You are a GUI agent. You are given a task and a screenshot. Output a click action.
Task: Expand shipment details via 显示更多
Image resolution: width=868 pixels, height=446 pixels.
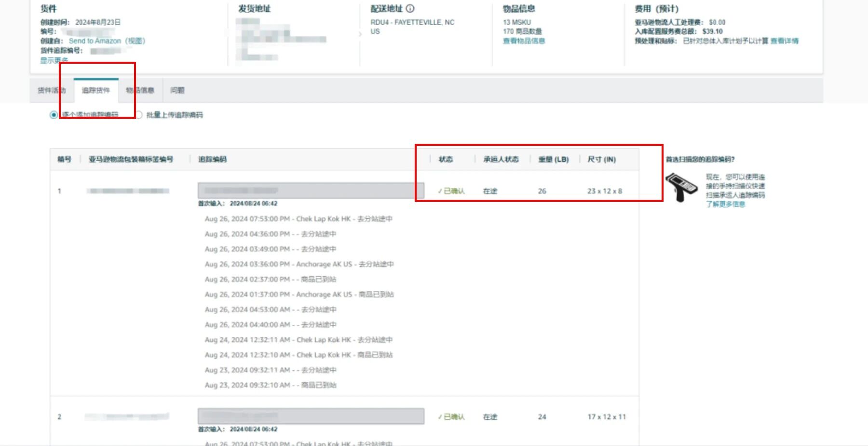(54, 60)
